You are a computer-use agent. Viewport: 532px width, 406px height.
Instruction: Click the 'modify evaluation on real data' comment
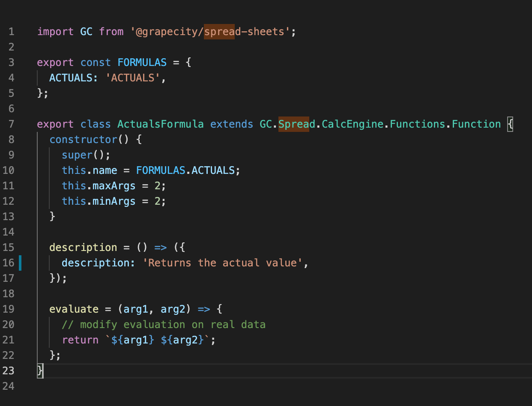pyautogui.click(x=164, y=324)
